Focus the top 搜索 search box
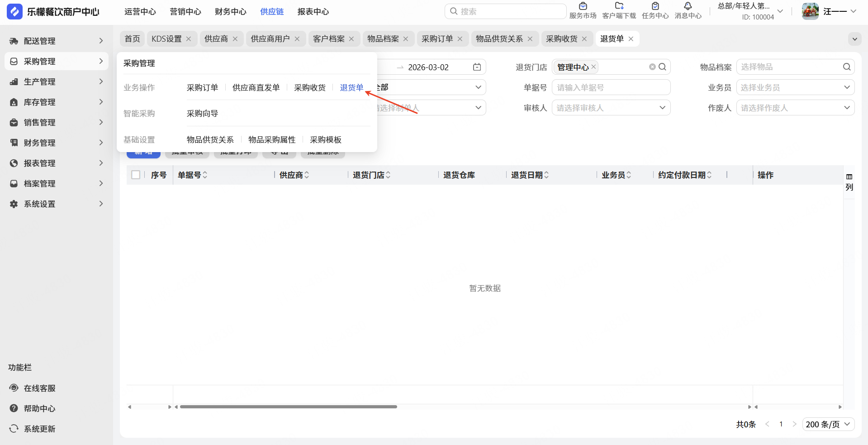Screen dimensions: 868x445 (506, 11)
